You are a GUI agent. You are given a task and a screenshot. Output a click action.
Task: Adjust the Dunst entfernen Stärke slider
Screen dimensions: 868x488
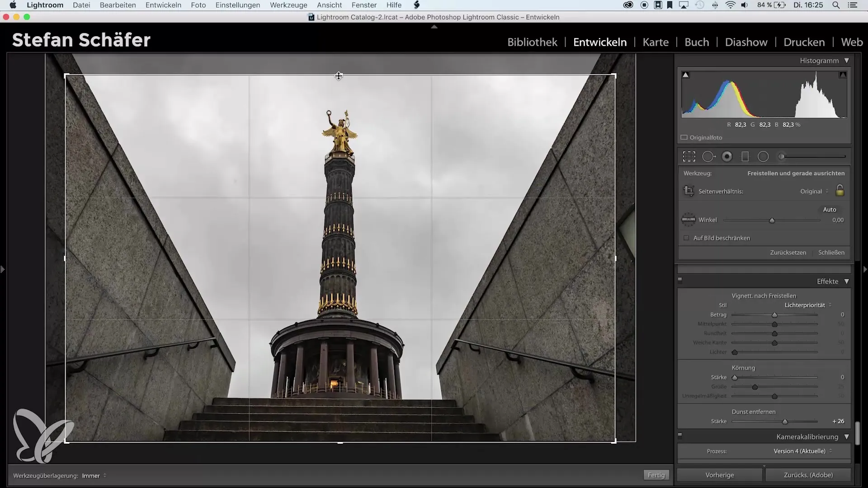point(785,421)
